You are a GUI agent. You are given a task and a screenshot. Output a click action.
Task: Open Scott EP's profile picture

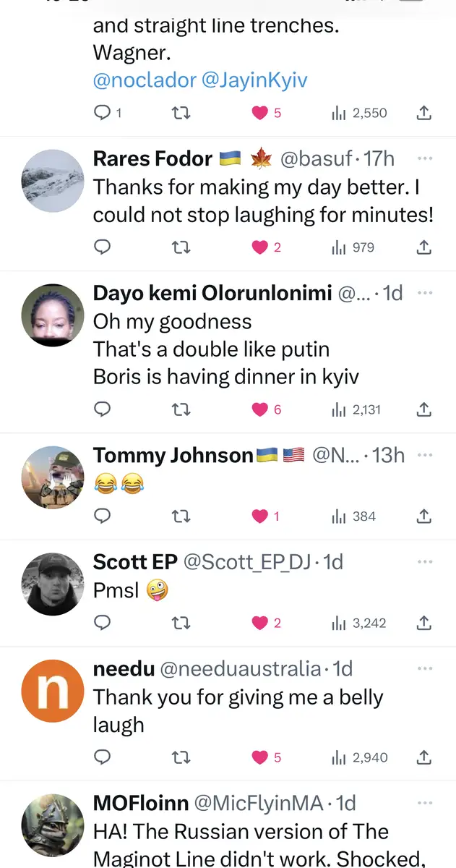coord(53,584)
